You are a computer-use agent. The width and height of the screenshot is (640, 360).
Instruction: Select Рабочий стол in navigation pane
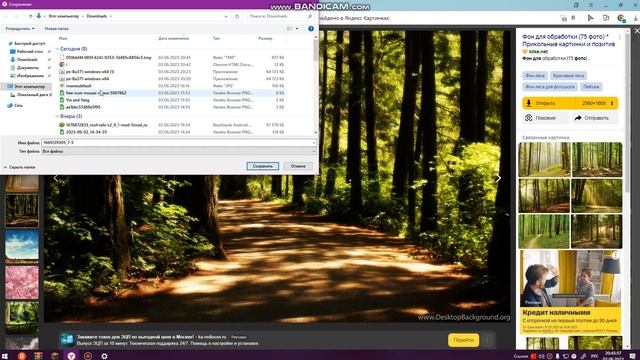pos(28,52)
